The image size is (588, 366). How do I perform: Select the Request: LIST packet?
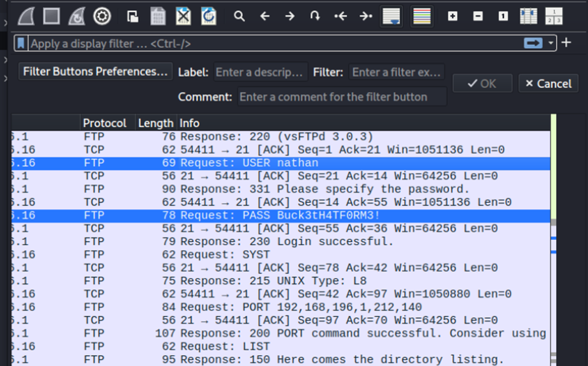(281, 347)
